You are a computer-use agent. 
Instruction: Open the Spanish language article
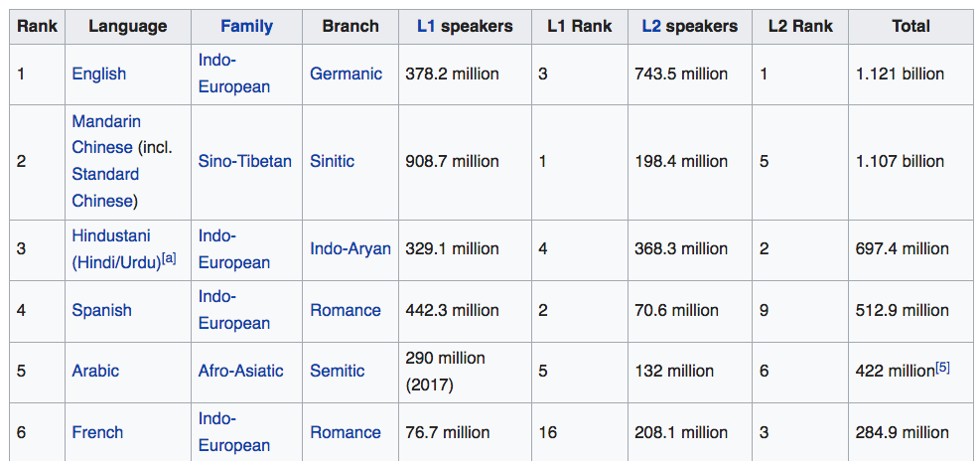(101, 310)
